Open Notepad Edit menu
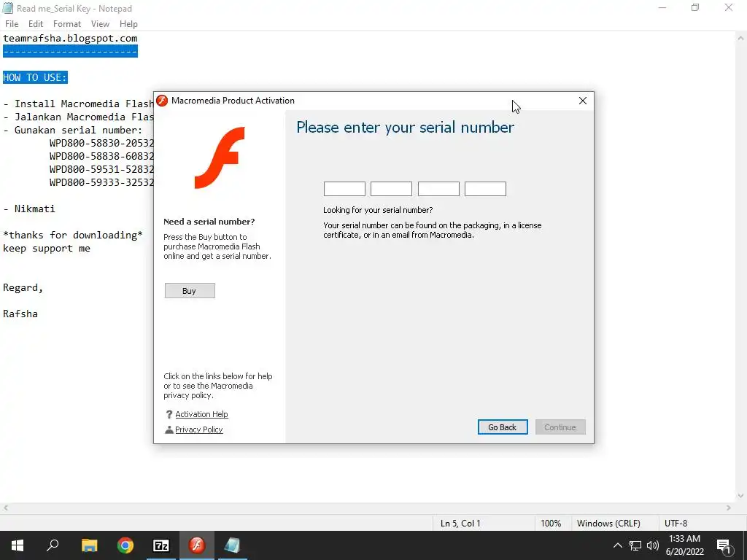The width and height of the screenshot is (747, 560). click(x=36, y=24)
